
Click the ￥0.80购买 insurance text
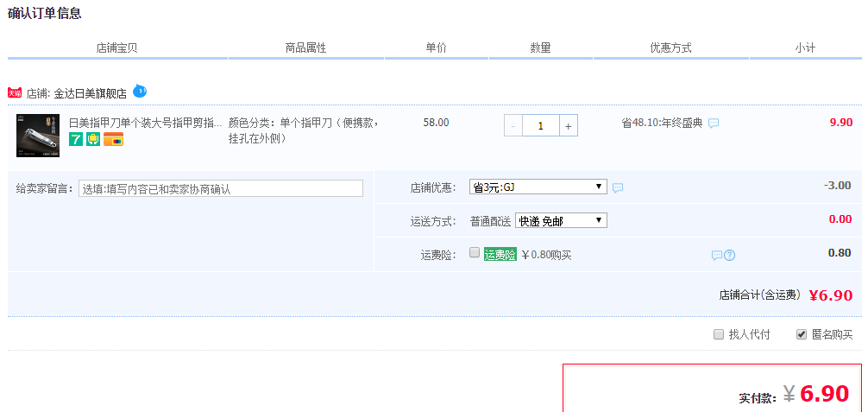(x=546, y=255)
